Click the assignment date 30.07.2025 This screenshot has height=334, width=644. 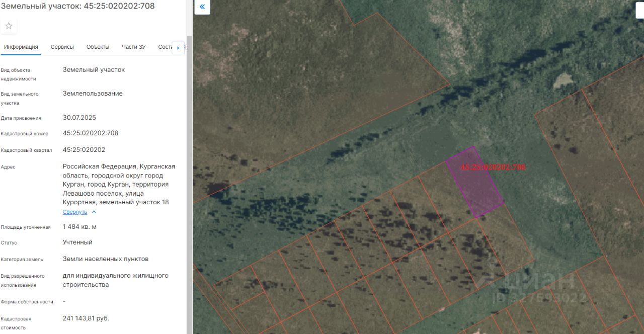[x=79, y=118]
